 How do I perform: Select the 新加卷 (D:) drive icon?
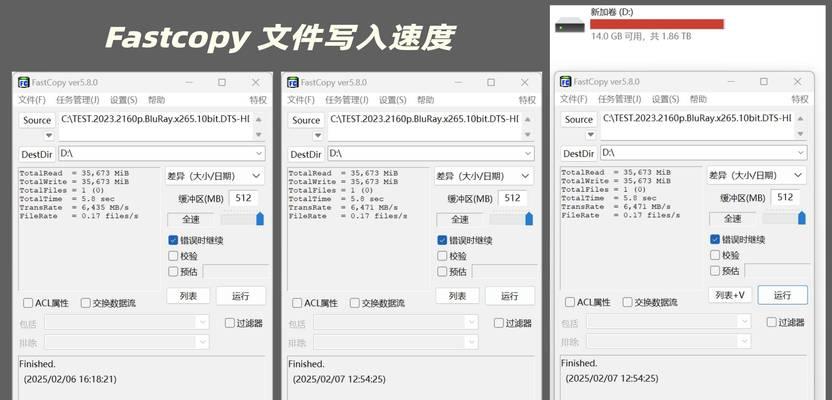coord(570,25)
